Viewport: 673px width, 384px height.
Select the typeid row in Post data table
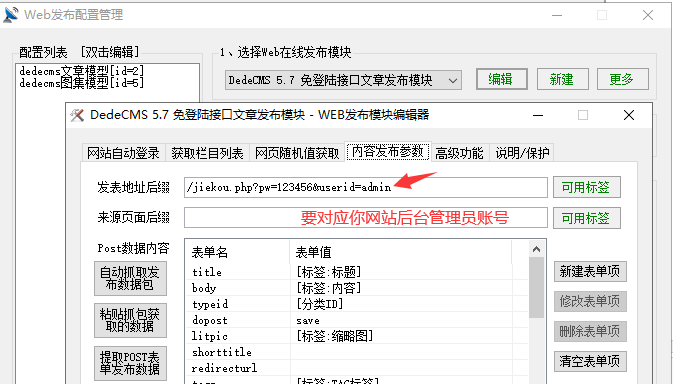click(x=357, y=304)
